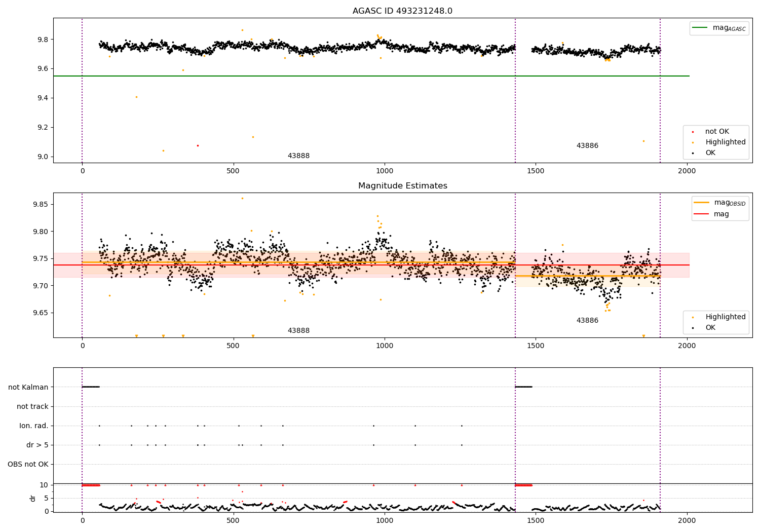Click the 'Ion. rad.' axis label
This screenshot has width=760, height=532.
point(34,426)
